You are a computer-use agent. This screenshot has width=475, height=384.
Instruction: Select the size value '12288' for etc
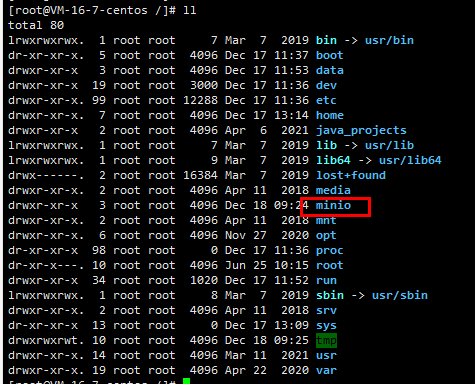pyautogui.click(x=200, y=100)
